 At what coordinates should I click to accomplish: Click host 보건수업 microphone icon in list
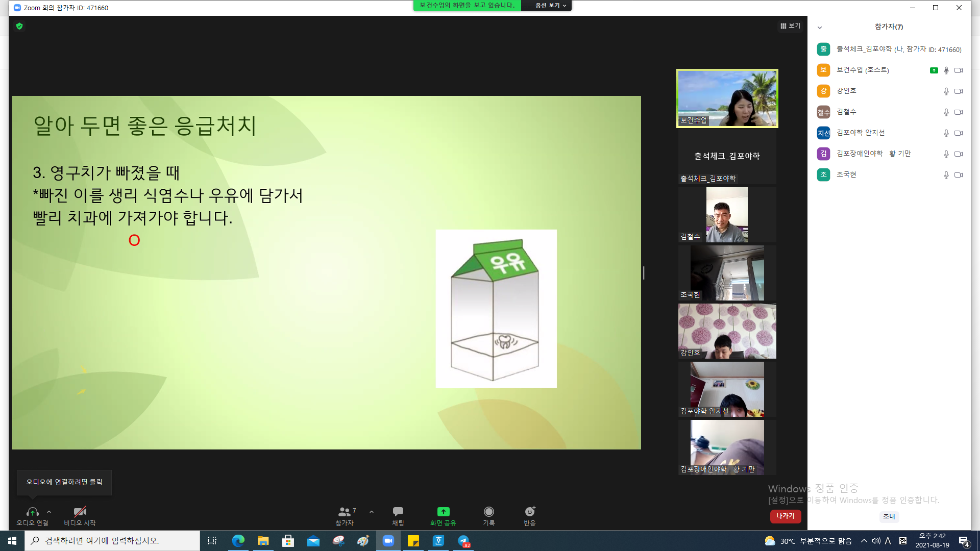pos(946,70)
